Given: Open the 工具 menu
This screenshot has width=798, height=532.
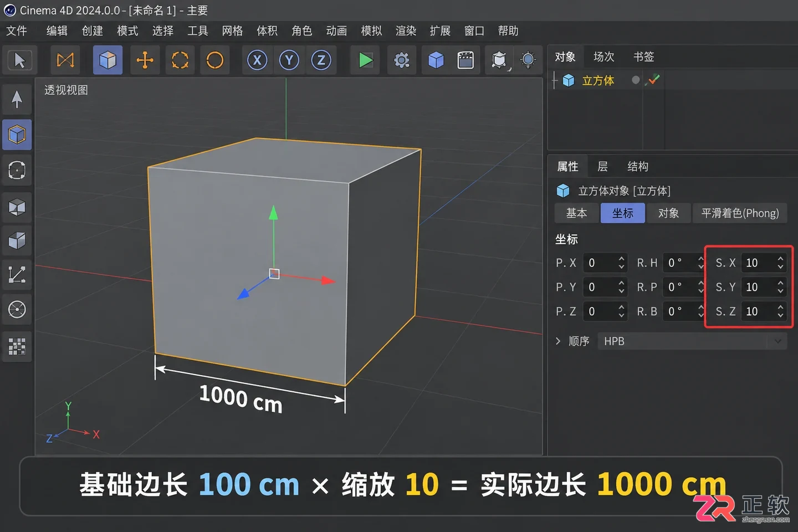Looking at the screenshot, I should [198, 31].
